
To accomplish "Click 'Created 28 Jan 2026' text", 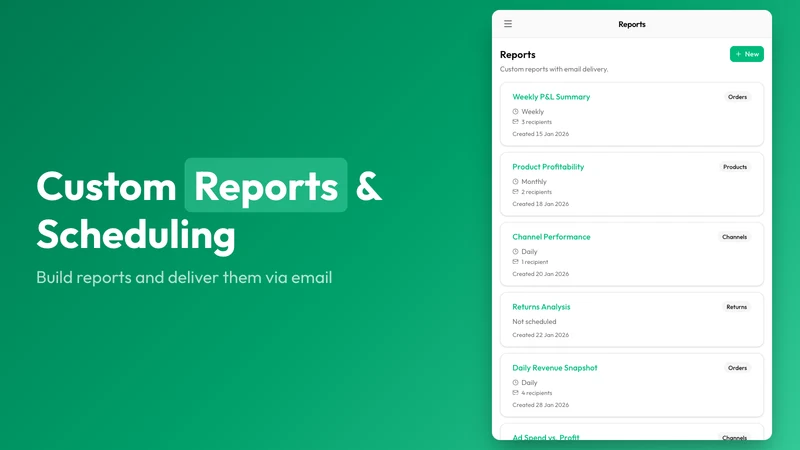I will tap(540, 405).
